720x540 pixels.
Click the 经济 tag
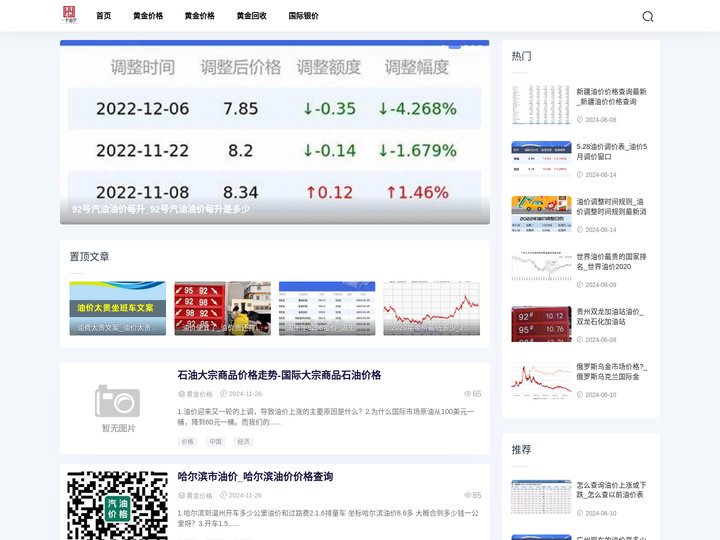243,442
